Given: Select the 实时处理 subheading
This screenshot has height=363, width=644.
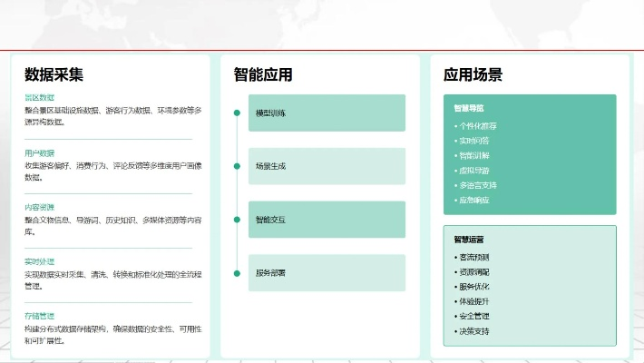Looking at the screenshot, I should point(40,261).
